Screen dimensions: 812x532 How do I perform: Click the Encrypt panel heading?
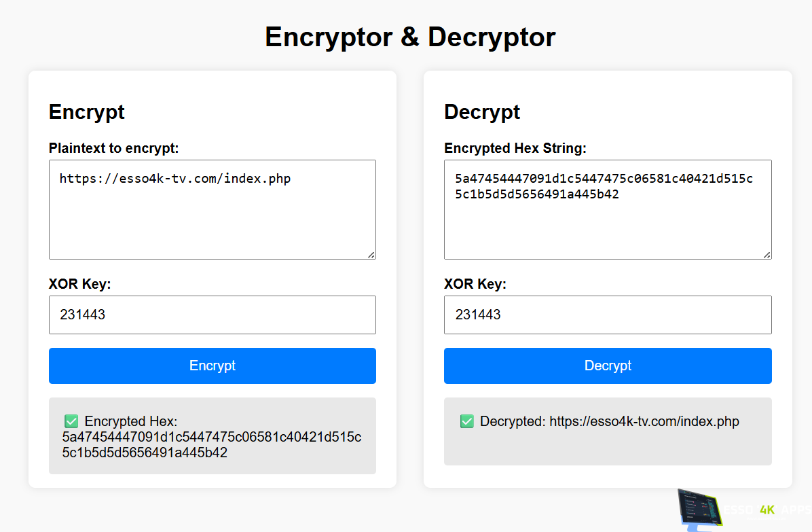pyautogui.click(x=87, y=111)
